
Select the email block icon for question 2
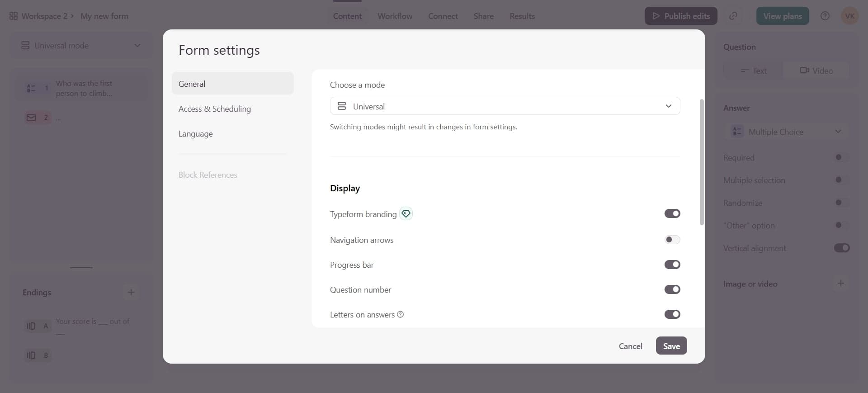pyautogui.click(x=31, y=118)
